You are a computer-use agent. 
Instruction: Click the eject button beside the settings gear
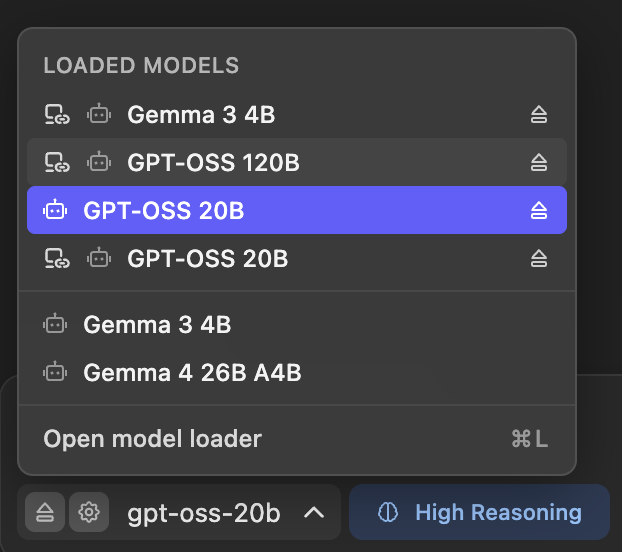45,513
